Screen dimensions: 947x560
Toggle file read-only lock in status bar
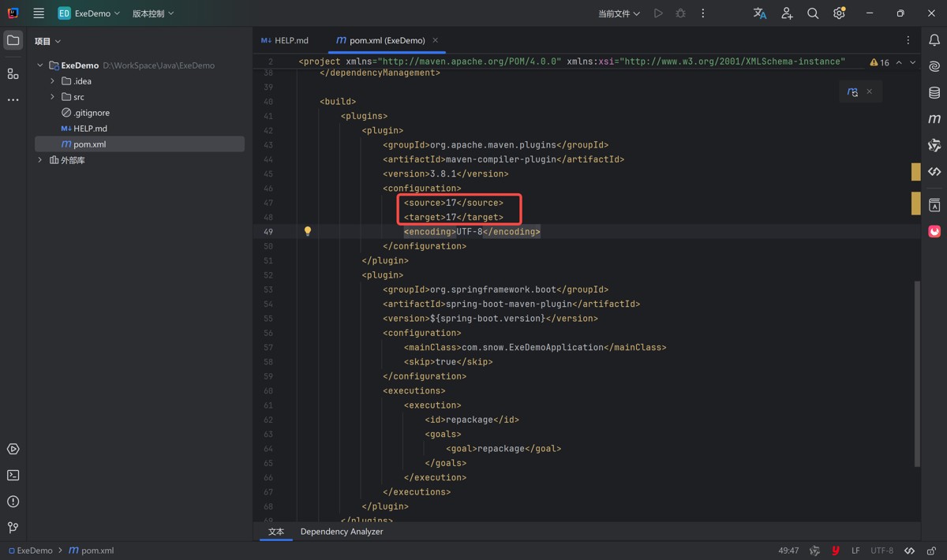tap(932, 551)
